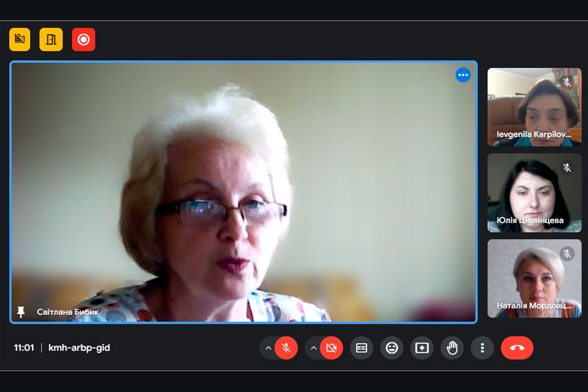Screen dimensions: 588x392
Task: Expand audio settings chevron next to microphone
Action: click(268, 348)
